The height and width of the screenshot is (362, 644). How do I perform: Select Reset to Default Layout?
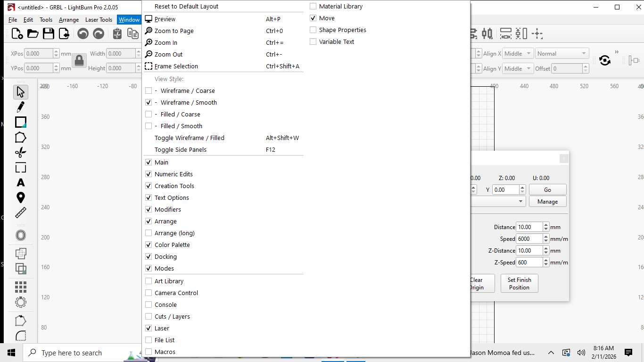pyautogui.click(x=186, y=7)
